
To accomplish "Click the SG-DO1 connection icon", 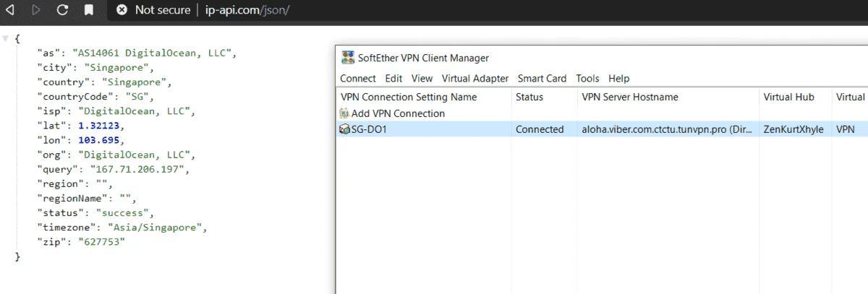I will (344, 129).
